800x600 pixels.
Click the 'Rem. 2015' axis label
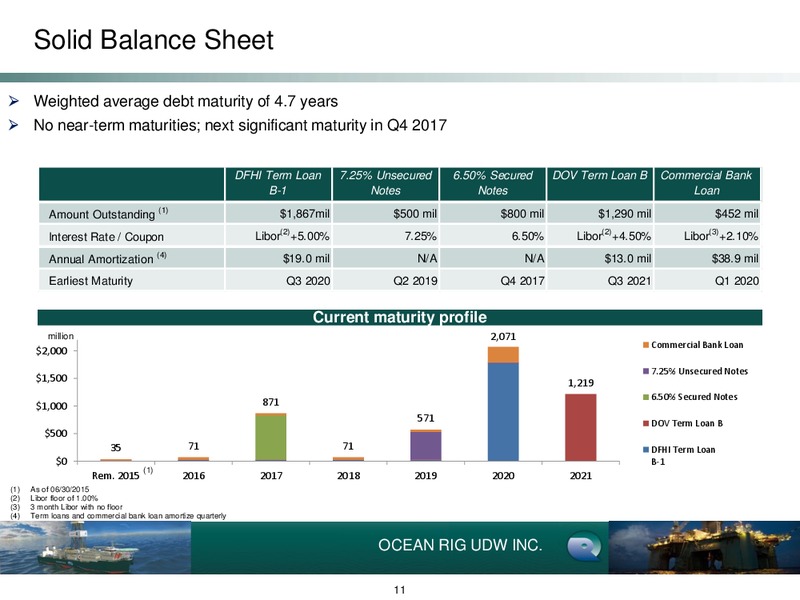click(115, 476)
